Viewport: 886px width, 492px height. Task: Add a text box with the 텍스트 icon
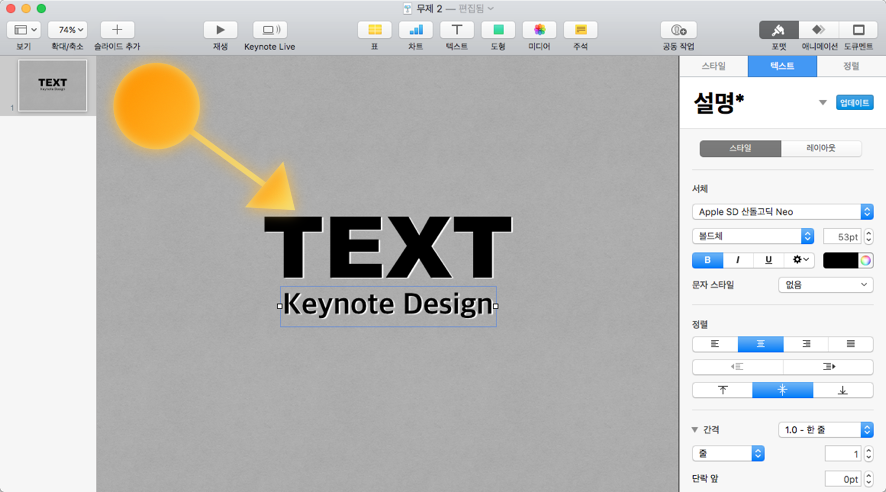(x=457, y=29)
